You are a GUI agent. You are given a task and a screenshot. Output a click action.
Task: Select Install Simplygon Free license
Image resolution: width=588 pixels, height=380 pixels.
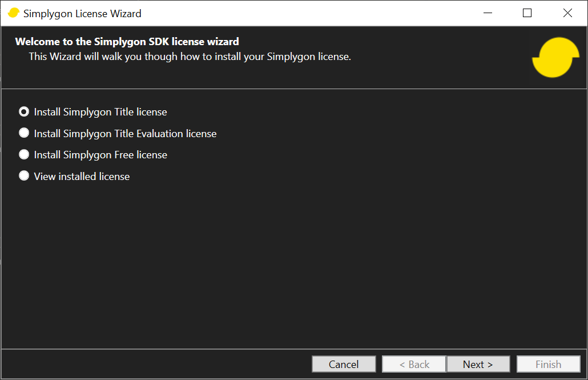(23, 154)
